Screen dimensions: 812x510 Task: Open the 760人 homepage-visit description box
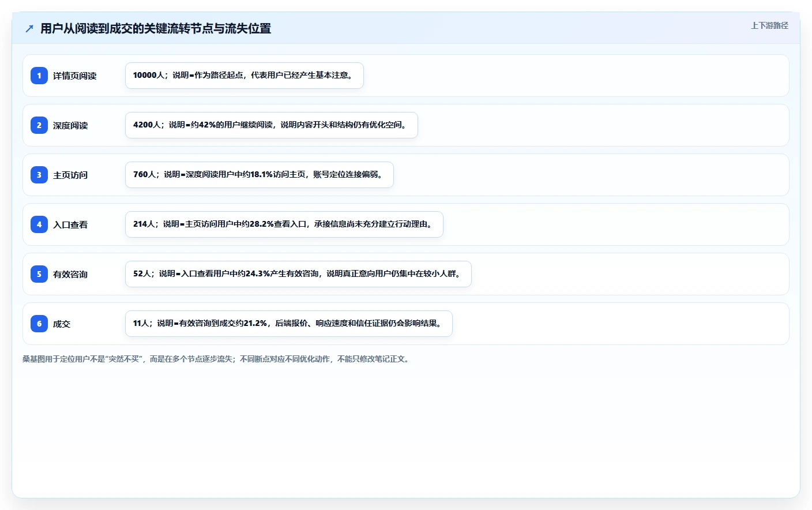(x=260, y=175)
